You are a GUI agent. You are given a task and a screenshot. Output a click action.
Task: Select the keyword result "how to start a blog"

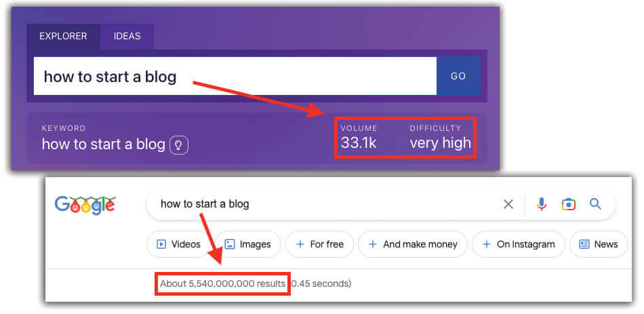tap(104, 144)
